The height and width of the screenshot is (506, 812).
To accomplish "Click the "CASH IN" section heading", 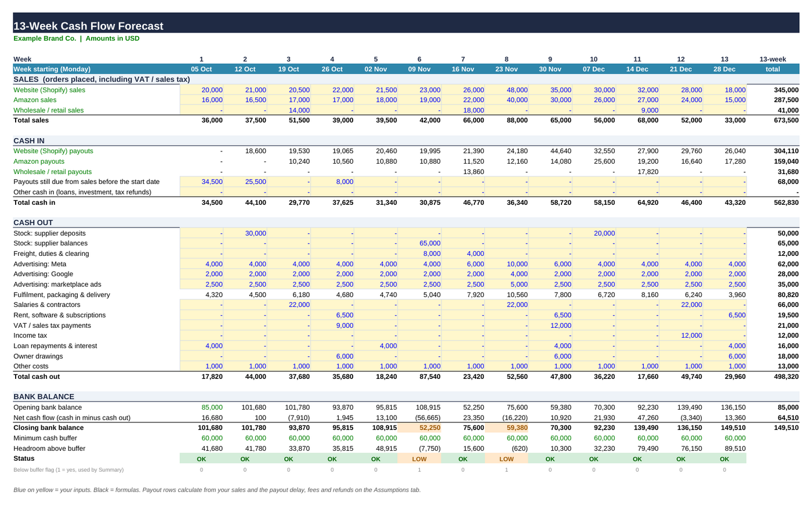I will click(x=29, y=140).
